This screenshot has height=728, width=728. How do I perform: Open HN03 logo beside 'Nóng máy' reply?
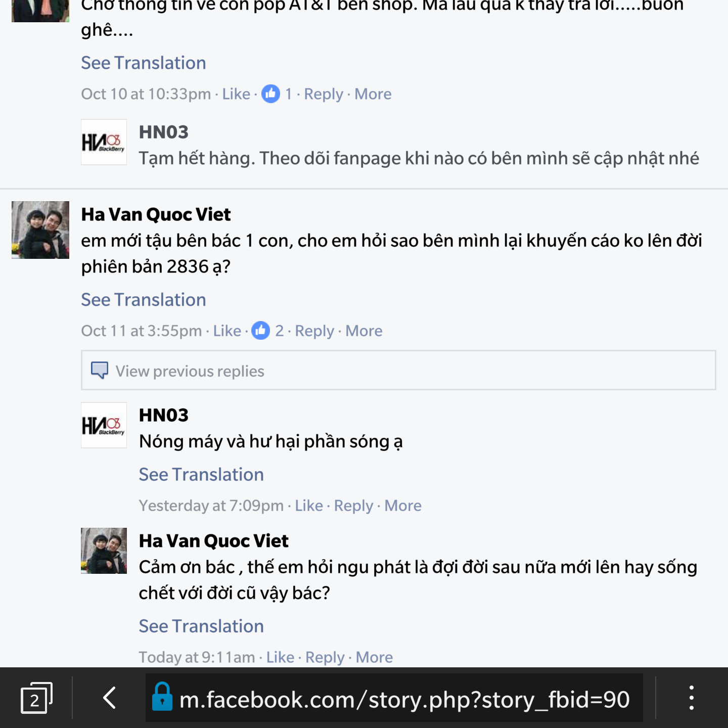104,425
